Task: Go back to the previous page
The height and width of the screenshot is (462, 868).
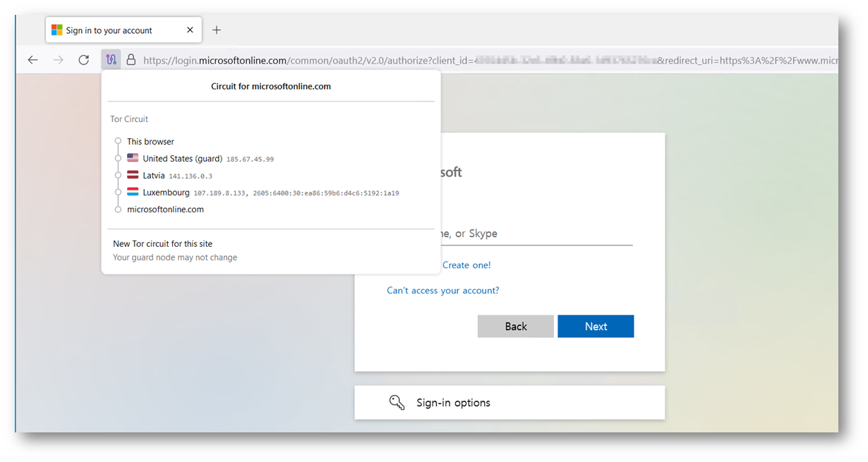Action: point(32,60)
